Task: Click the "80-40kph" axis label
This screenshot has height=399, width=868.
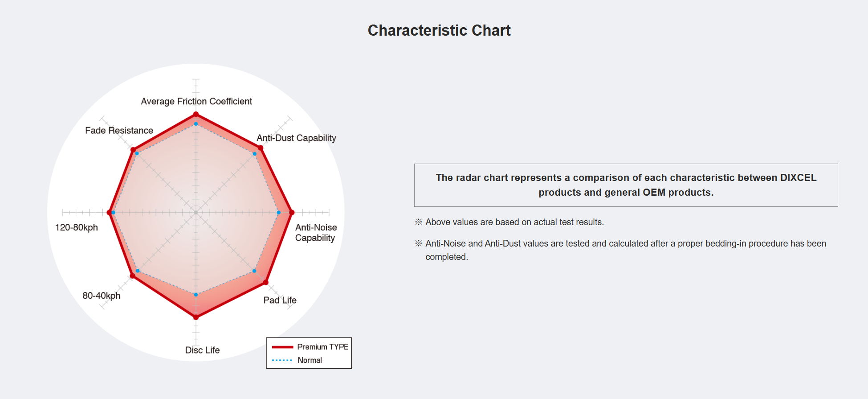Action: coord(101,296)
